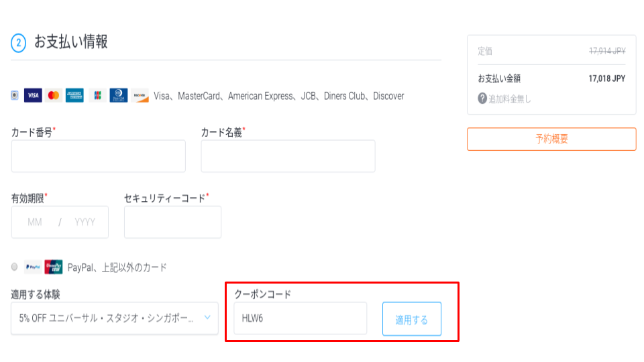The height and width of the screenshot is (362, 644).
Task: Open the 適用する体験 dropdown
Action: pos(115,318)
